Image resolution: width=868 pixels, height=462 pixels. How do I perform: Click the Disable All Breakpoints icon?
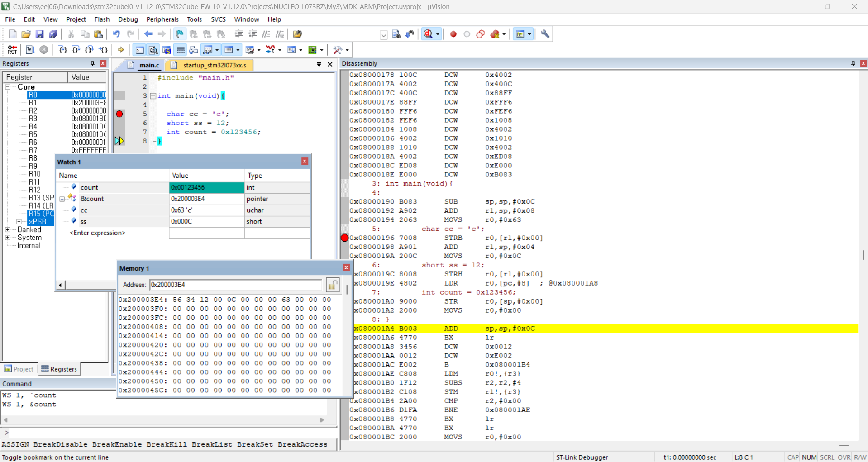(x=481, y=34)
